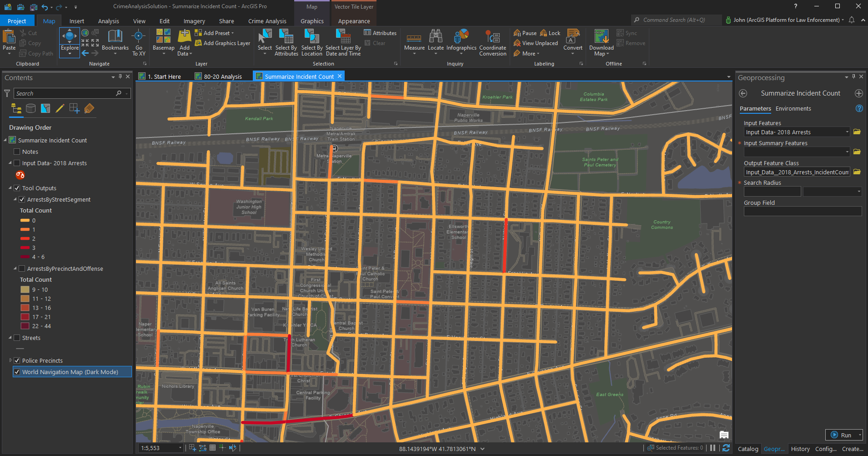This screenshot has height=456, width=868.
Task: Enable the ArrestsByPrecinctAndOffense layer
Action: [22, 269]
